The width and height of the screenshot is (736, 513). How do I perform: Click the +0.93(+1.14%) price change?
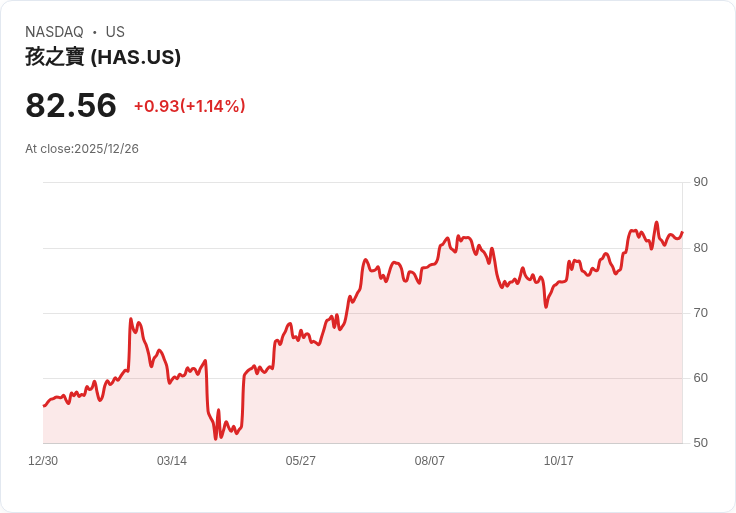click(190, 106)
